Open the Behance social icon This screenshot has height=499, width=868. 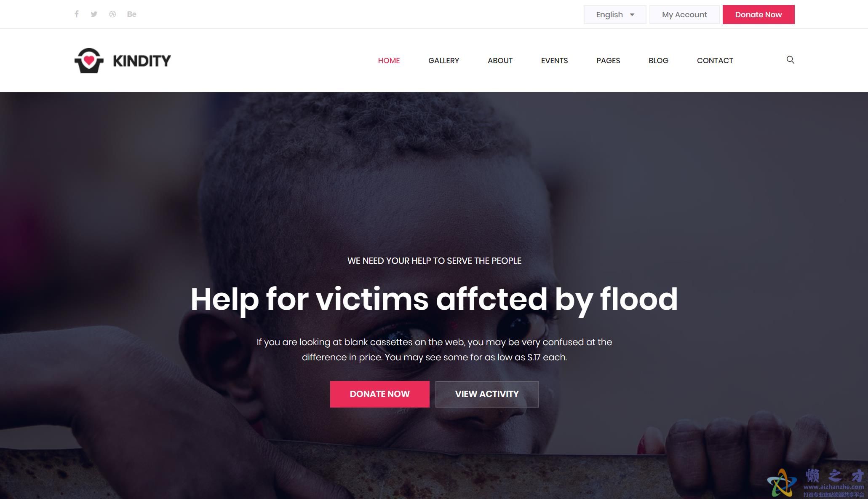pyautogui.click(x=132, y=14)
